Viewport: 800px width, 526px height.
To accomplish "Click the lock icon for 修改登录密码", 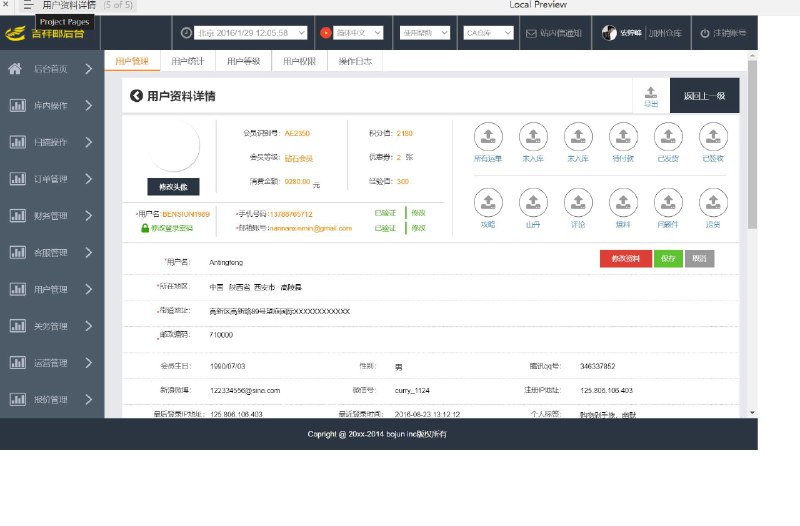I will coord(145,228).
